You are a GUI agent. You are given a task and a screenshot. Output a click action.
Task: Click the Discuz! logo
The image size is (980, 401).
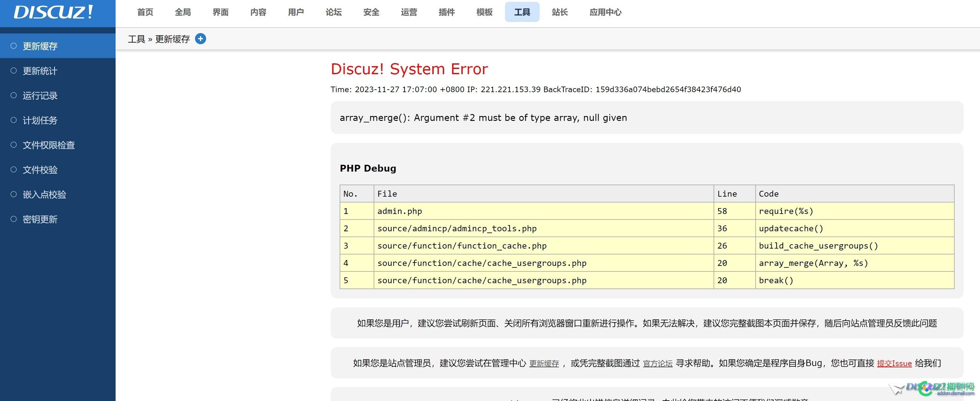54,12
